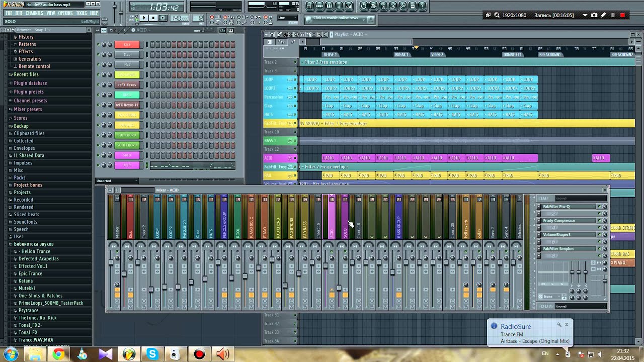The height and width of the screenshot is (362, 644).
Task: Select the SOLO CHORD channel button
Action: tap(127, 145)
